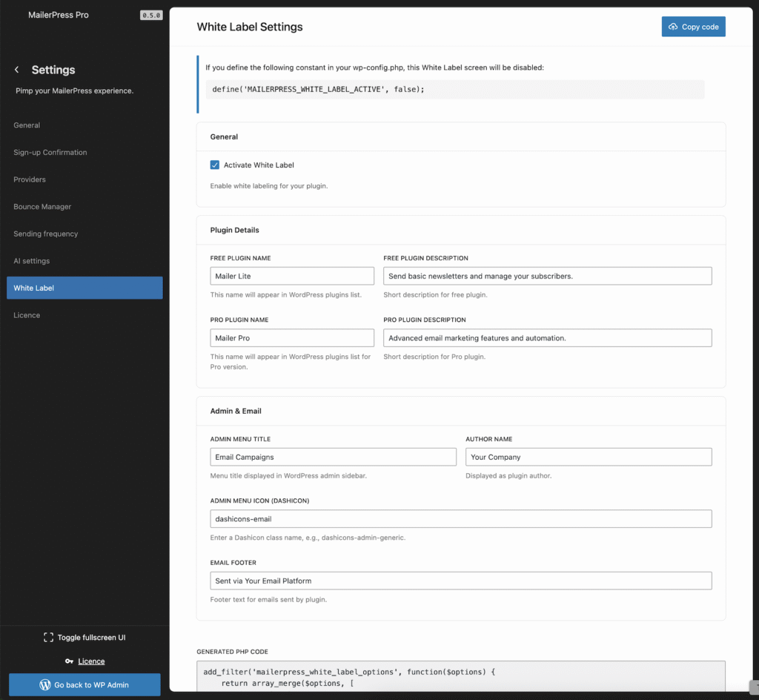Click the WordPress logo icon
This screenshot has height=700, width=759.
(x=44, y=685)
